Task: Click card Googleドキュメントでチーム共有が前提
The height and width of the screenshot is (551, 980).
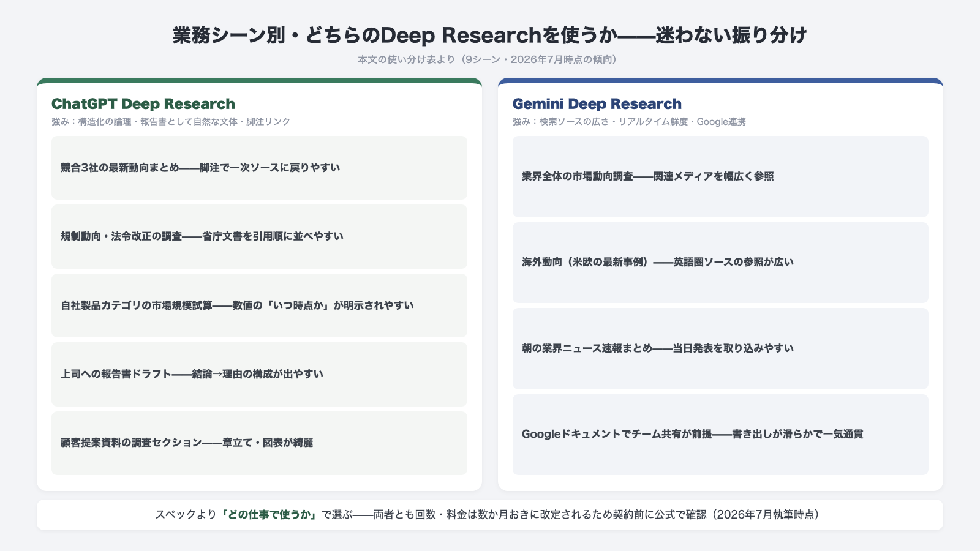Action: [x=720, y=434]
